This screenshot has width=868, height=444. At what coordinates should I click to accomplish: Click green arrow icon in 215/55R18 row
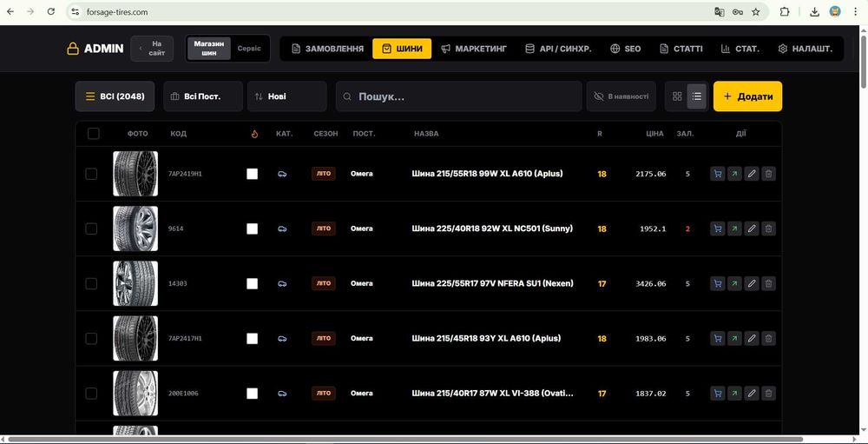[734, 174]
